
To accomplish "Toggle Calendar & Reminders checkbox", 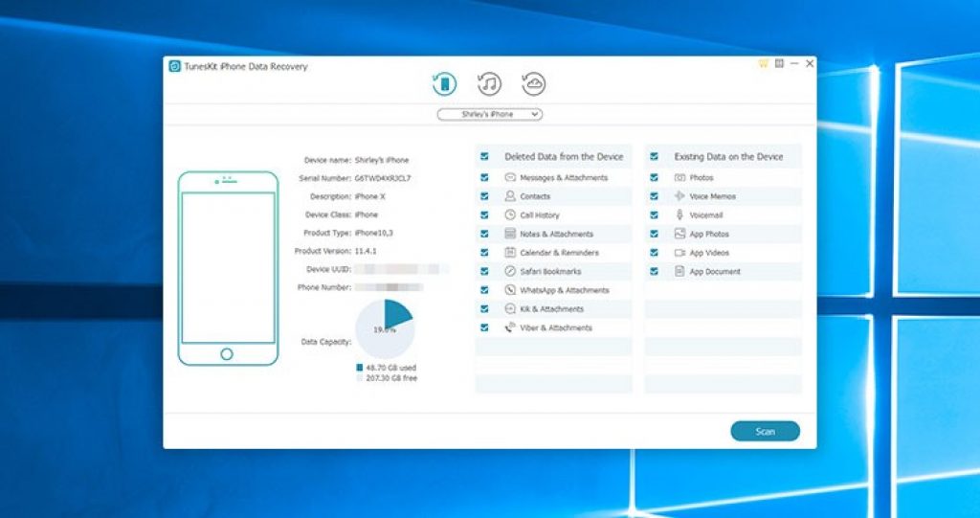I will (x=484, y=253).
